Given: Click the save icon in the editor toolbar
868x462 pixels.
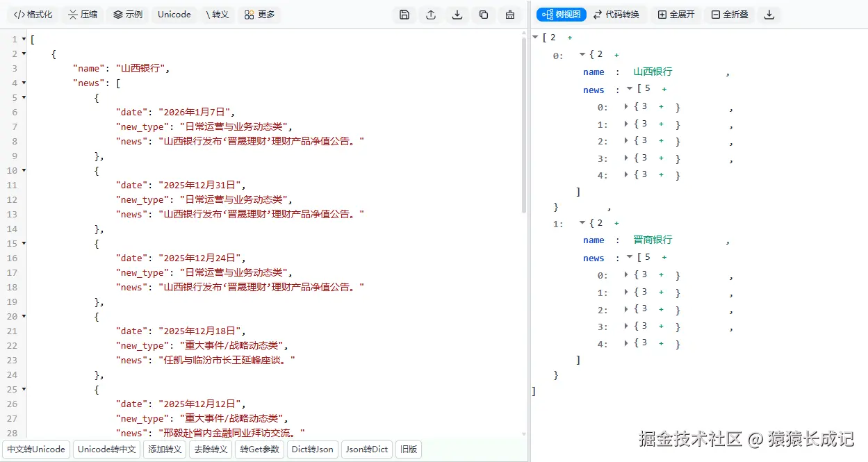Looking at the screenshot, I should click(404, 15).
